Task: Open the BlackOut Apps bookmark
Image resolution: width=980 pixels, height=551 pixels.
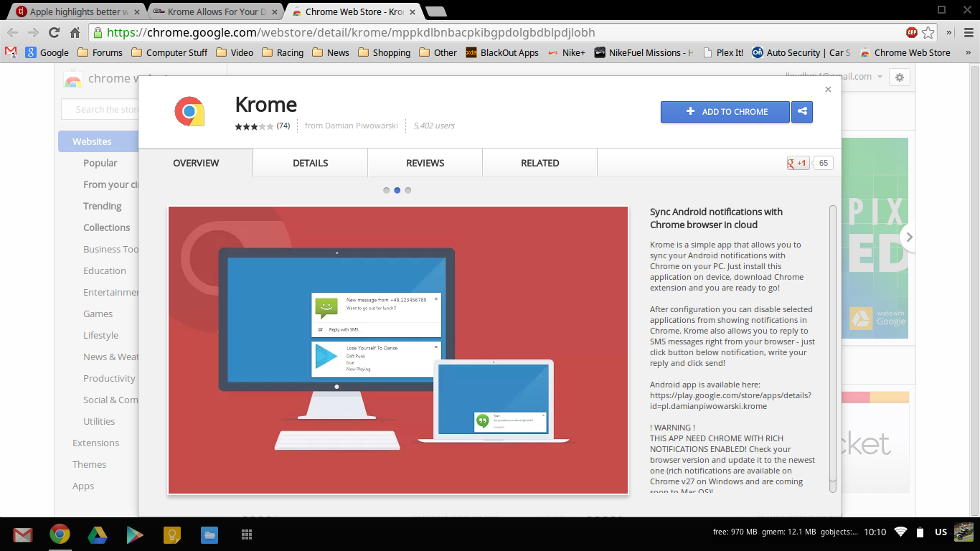Action: coord(502,52)
